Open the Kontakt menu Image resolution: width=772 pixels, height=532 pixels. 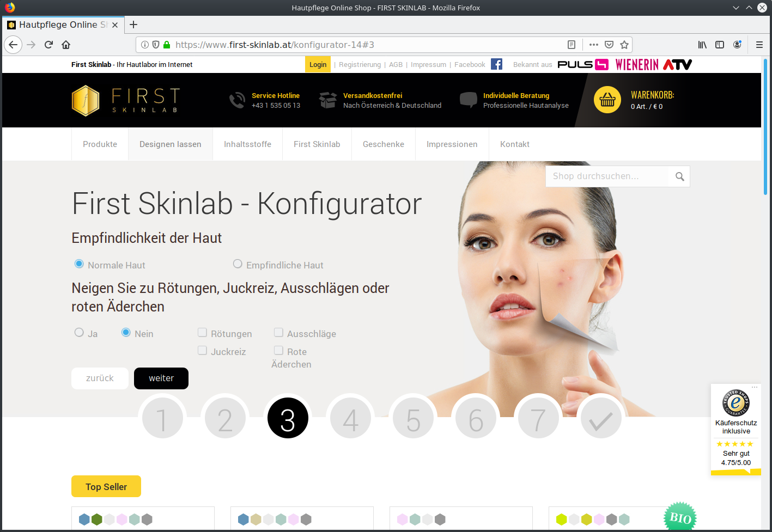pyautogui.click(x=515, y=144)
